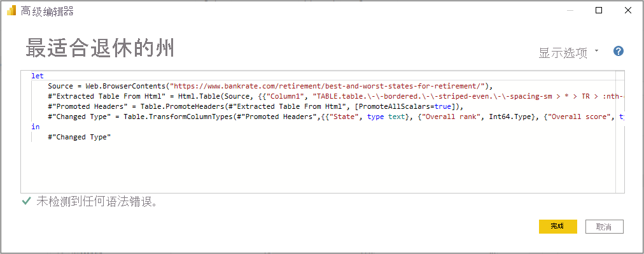The width and height of the screenshot is (644, 254).
Task: Click the #"Promoted Headers" code line
Action: tap(255, 106)
